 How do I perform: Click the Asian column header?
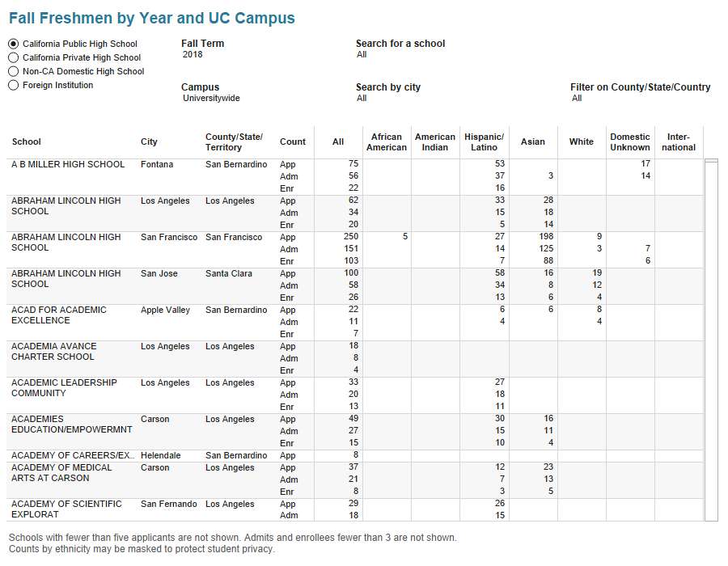coord(533,141)
